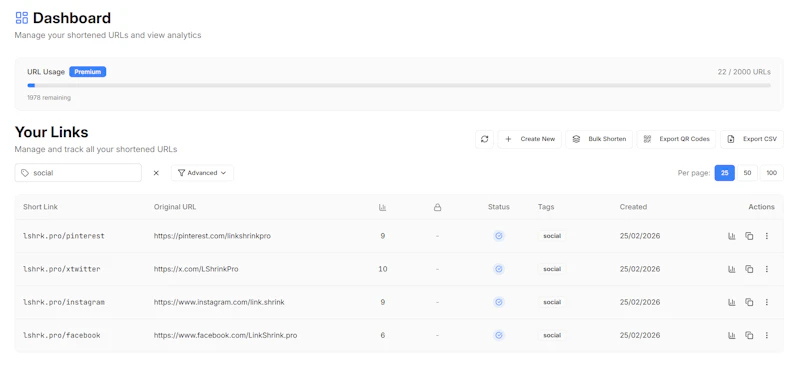Click the active status icon for xtwitter
800x366 pixels.
[x=499, y=269]
